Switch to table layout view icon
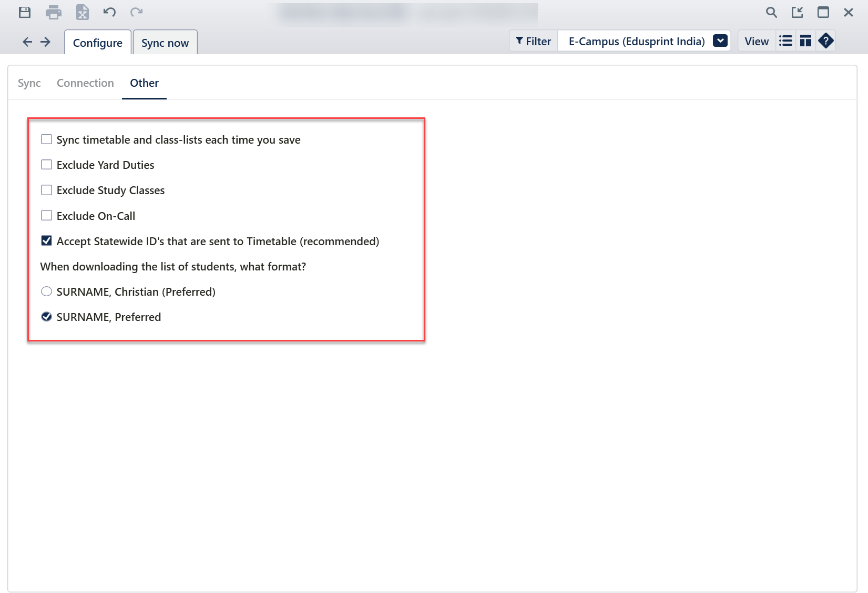This screenshot has width=868, height=593. pyautogui.click(x=805, y=41)
